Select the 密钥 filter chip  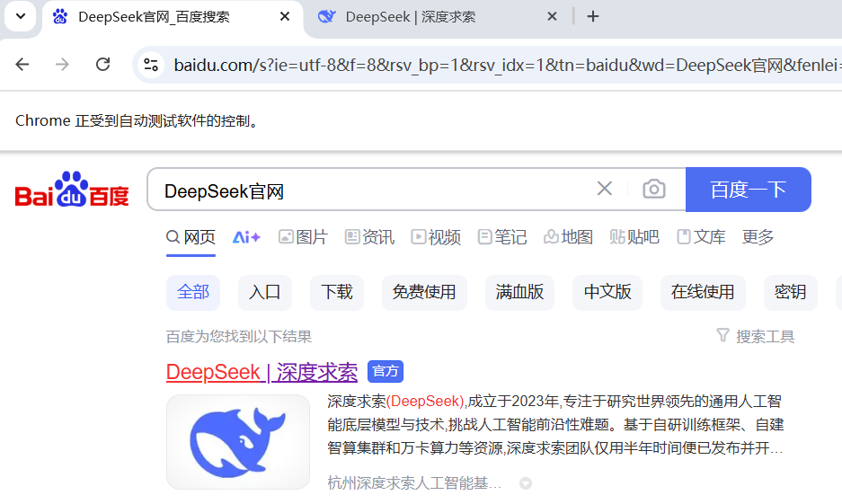[x=790, y=293]
